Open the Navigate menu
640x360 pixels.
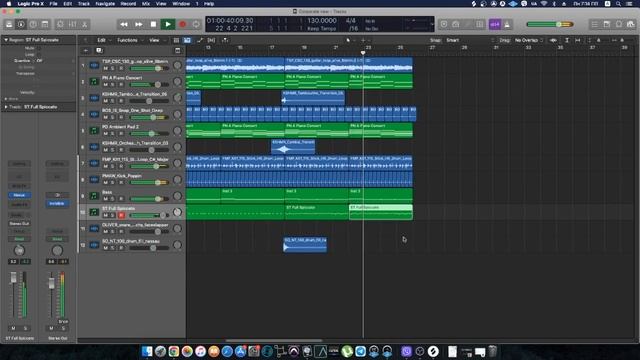coord(105,4)
